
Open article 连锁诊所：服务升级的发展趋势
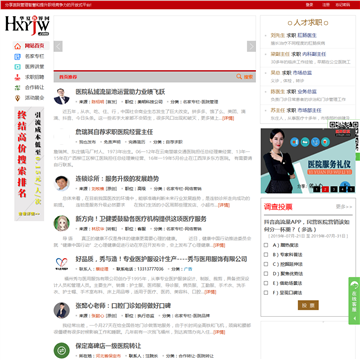pos(117,178)
